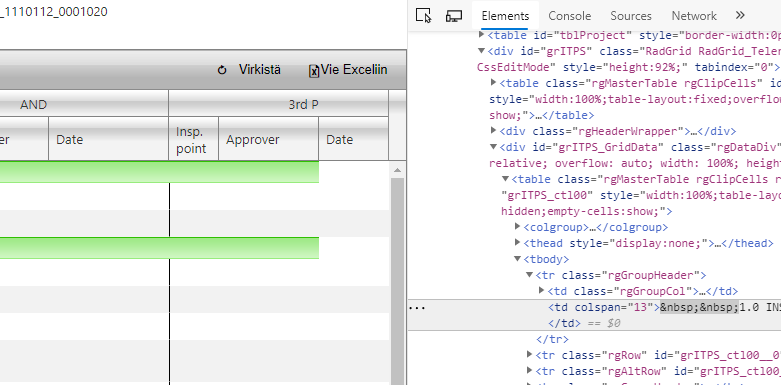The height and width of the screenshot is (385, 781).
Task: Collapse the grITPS_ctl00 table node
Action: pos(505,179)
